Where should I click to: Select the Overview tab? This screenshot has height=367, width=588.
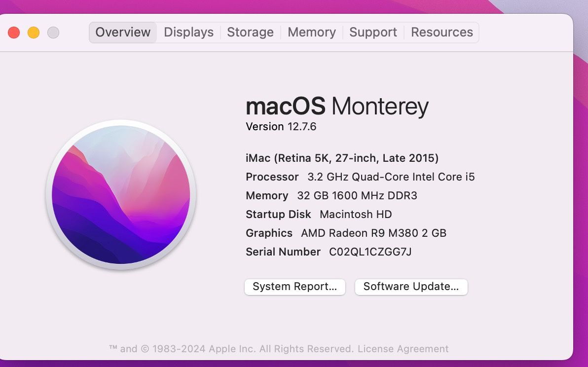click(122, 32)
